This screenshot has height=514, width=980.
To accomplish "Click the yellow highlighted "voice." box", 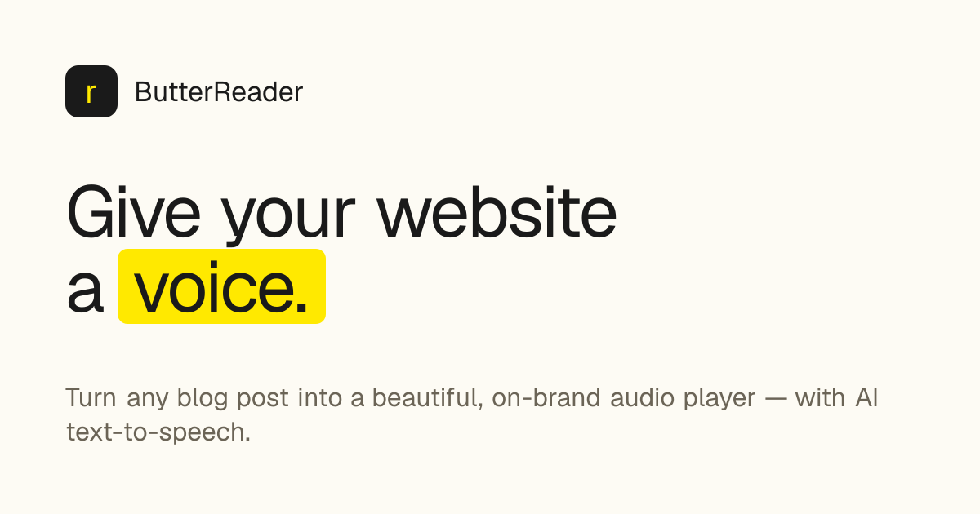I will pos(221,286).
